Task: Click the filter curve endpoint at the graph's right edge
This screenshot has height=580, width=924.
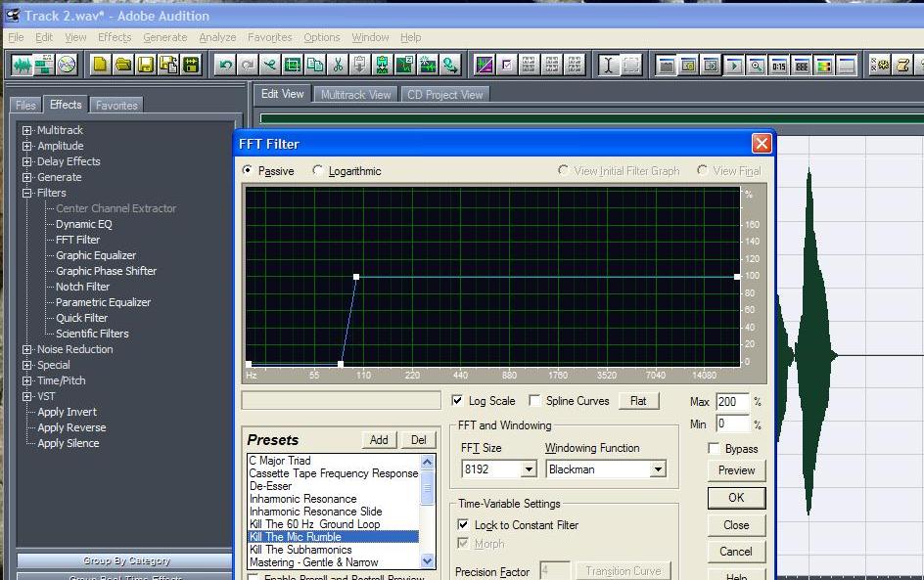Action: [x=737, y=276]
